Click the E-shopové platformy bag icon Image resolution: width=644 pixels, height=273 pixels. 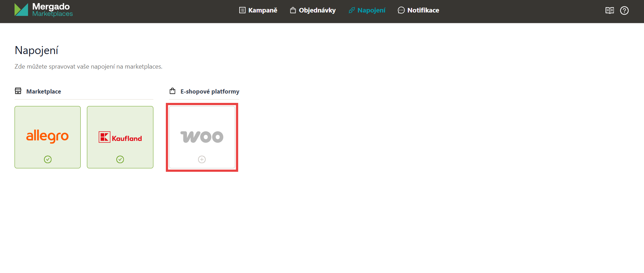pyautogui.click(x=172, y=91)
